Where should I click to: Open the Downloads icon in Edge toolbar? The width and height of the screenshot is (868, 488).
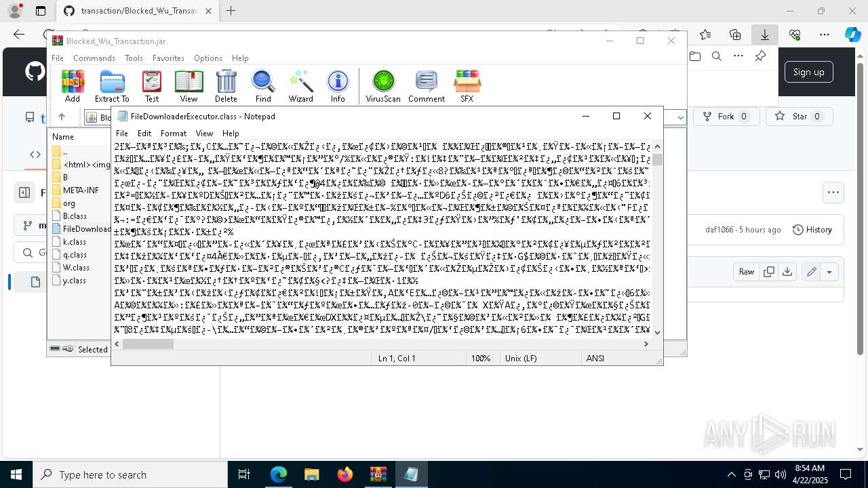765,35
